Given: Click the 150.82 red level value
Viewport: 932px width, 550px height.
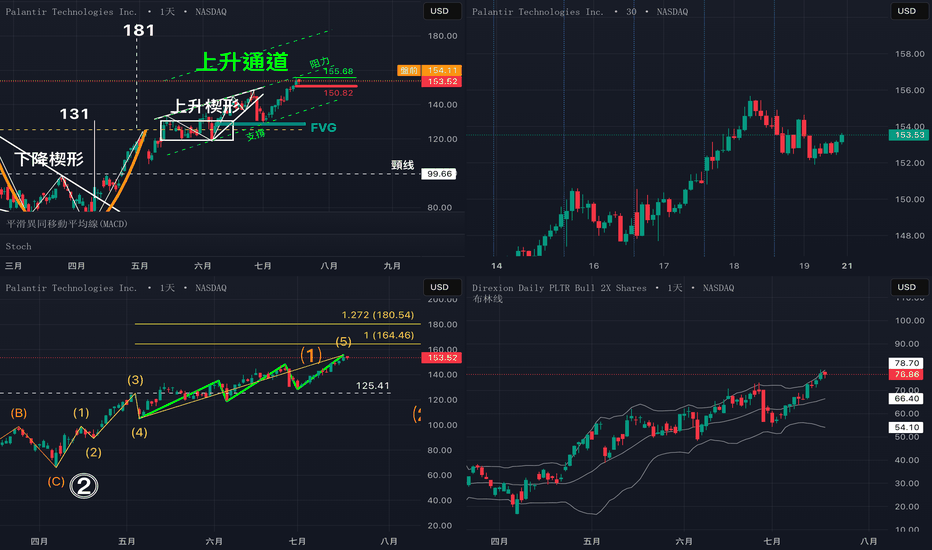Looking at the screenshot, I should point(338,93).
